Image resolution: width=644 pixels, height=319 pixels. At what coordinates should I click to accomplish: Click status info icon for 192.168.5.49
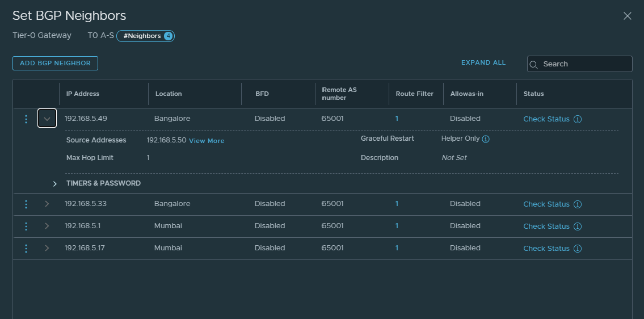[x=578, y=119]
